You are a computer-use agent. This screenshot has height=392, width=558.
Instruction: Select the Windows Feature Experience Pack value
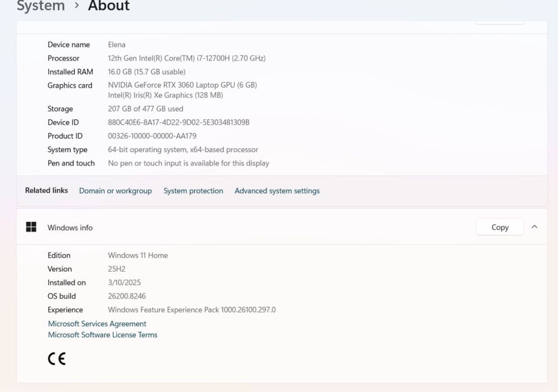point(192,310)
